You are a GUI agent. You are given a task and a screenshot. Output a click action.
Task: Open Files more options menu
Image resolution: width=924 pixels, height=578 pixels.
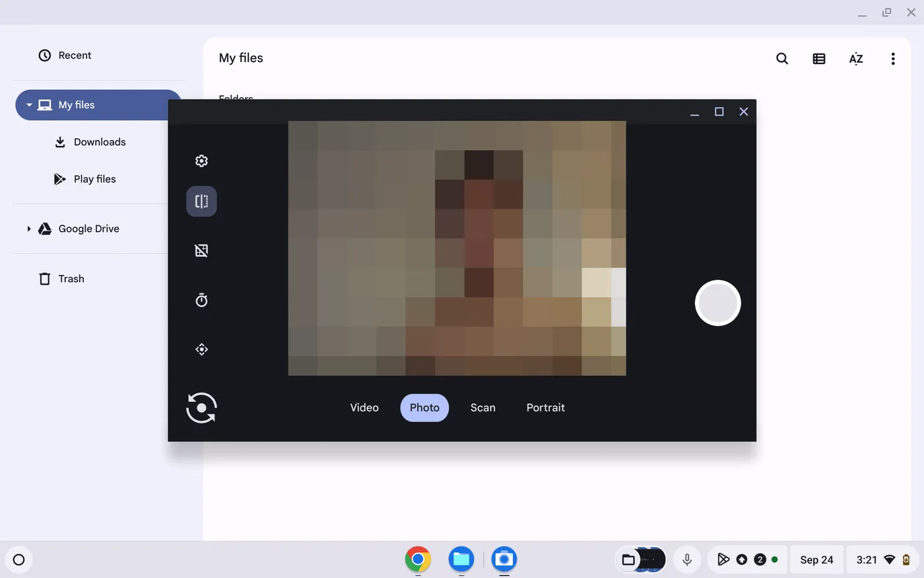tap(893, 59)
